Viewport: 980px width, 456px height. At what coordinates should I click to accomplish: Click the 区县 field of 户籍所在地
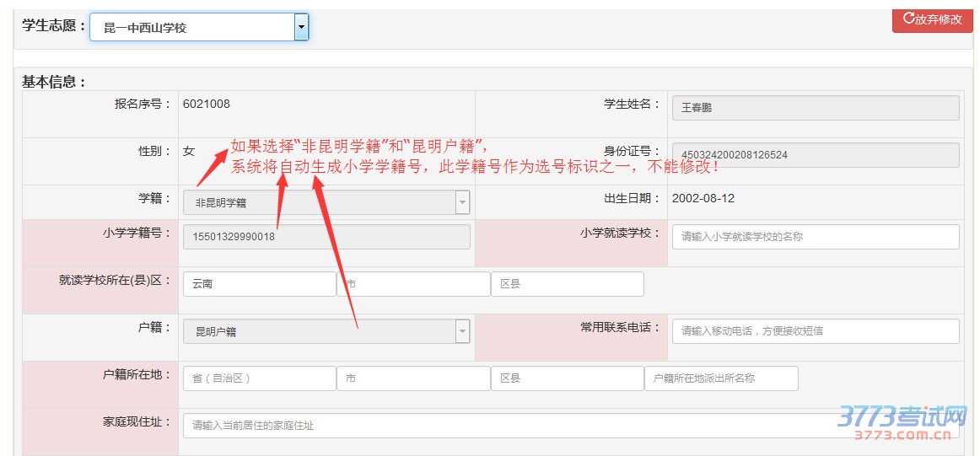567,378
